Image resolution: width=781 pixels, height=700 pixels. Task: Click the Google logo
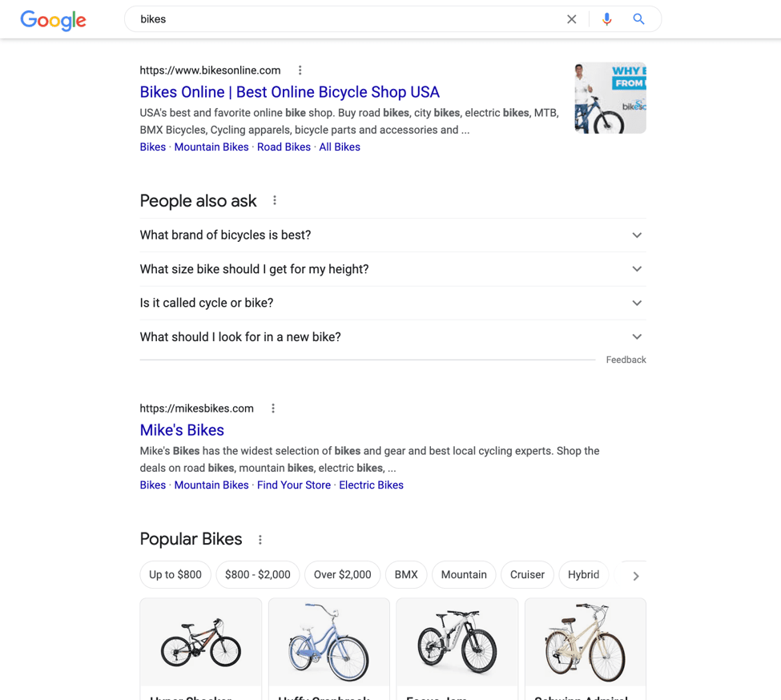coord(53,20)
